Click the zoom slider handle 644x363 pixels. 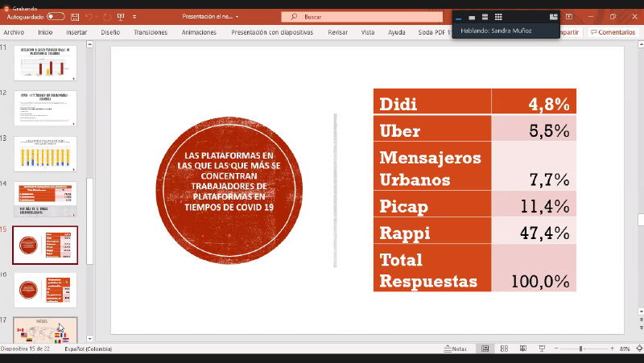580,349
